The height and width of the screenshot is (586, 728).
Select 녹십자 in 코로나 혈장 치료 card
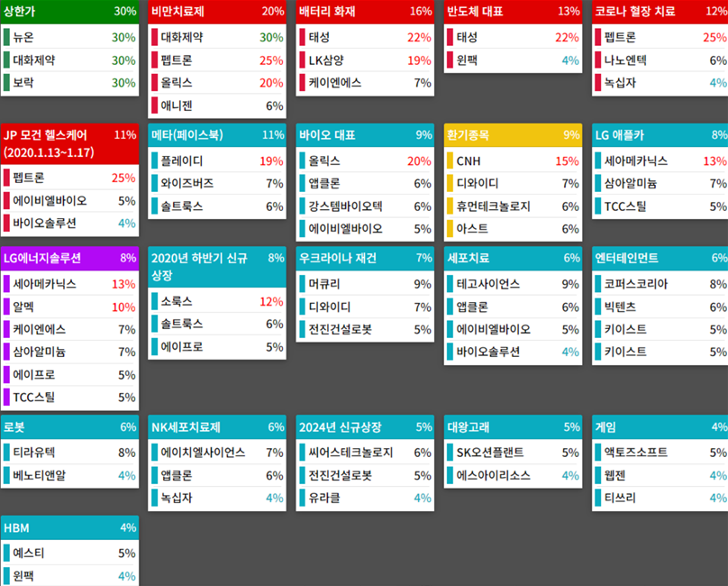[x=660, y=83]
